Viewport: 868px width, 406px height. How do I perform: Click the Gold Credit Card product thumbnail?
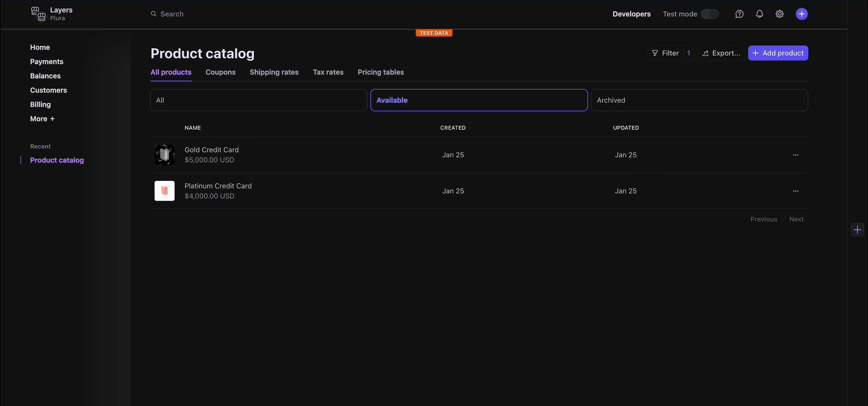click(165, 155)
